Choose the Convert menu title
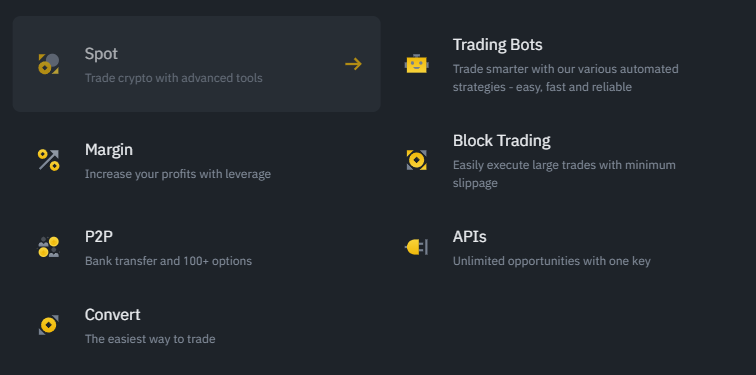This screenshot has width=756, height=375. coord(112,315)
